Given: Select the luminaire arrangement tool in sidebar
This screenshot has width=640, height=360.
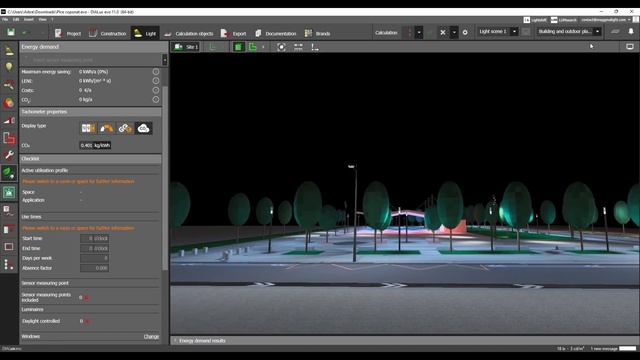Looking at the screenshot, I should (x=9, y=84).
